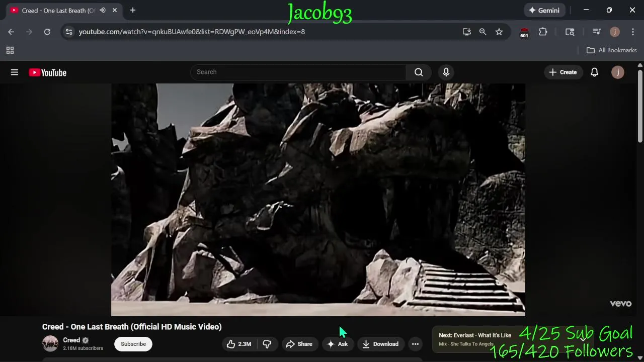Install app icon in address bar
The height and width of the screenshot is (362, 644).
pyautogui.click(x=467, y=32)
